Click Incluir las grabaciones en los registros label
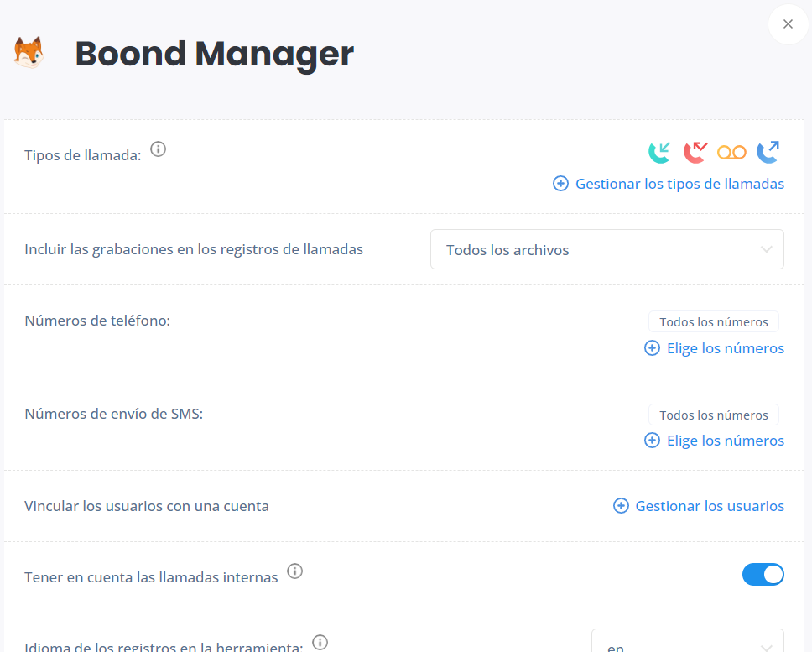This screenshot has width=812, height=652. click(x=194, y=249)
